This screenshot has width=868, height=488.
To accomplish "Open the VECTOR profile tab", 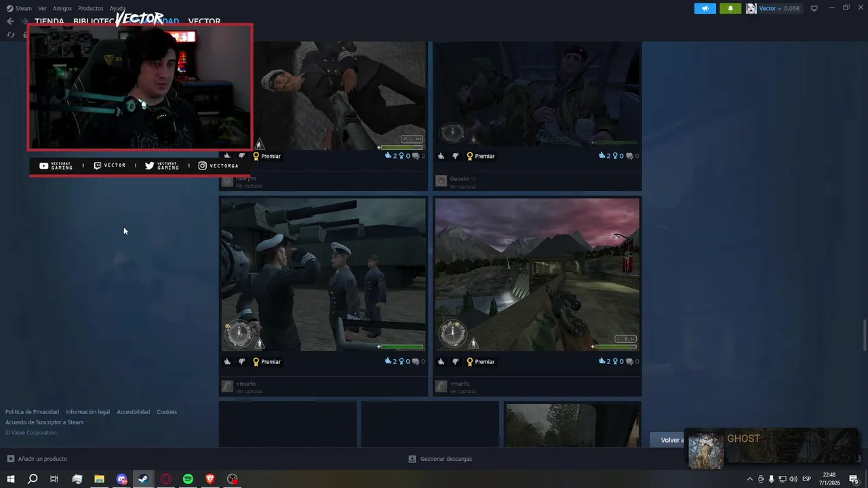I will (x=204, y=21).
